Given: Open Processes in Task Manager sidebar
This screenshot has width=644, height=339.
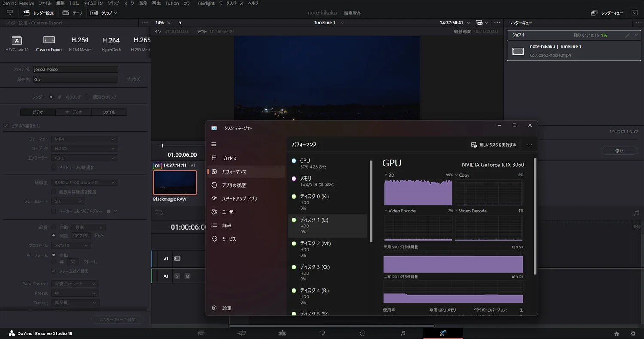Looking at the screenshot, I should pos(246,158).
